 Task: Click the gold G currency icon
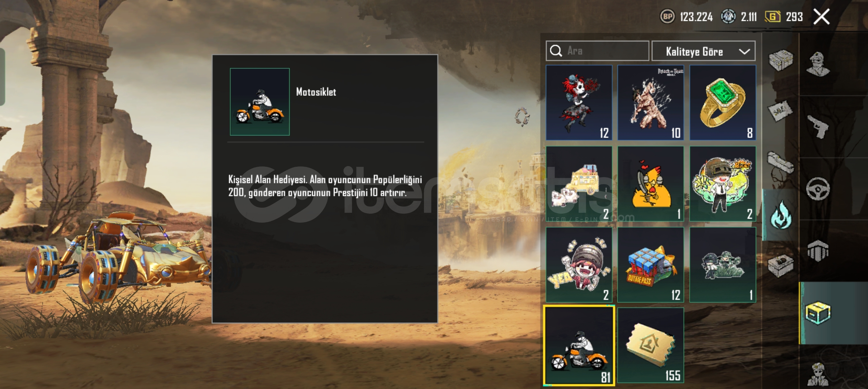pyautogui.click(x=773, y=17)
